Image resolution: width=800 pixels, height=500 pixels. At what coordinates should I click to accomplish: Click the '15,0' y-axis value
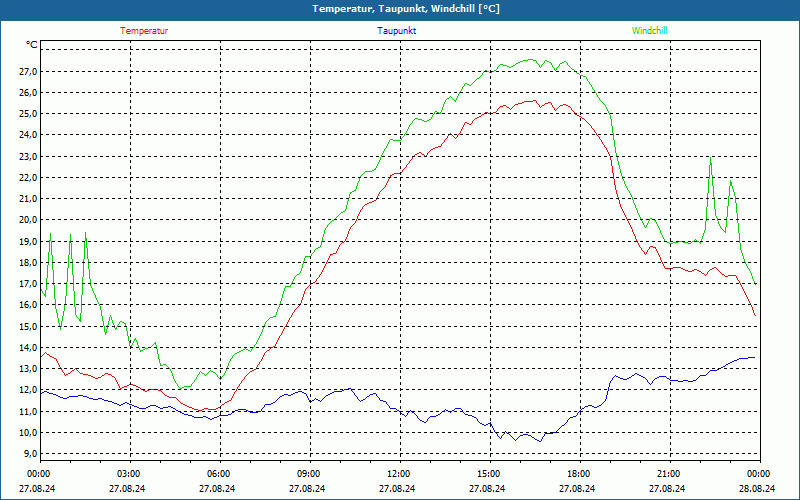[x=28, y=327]
